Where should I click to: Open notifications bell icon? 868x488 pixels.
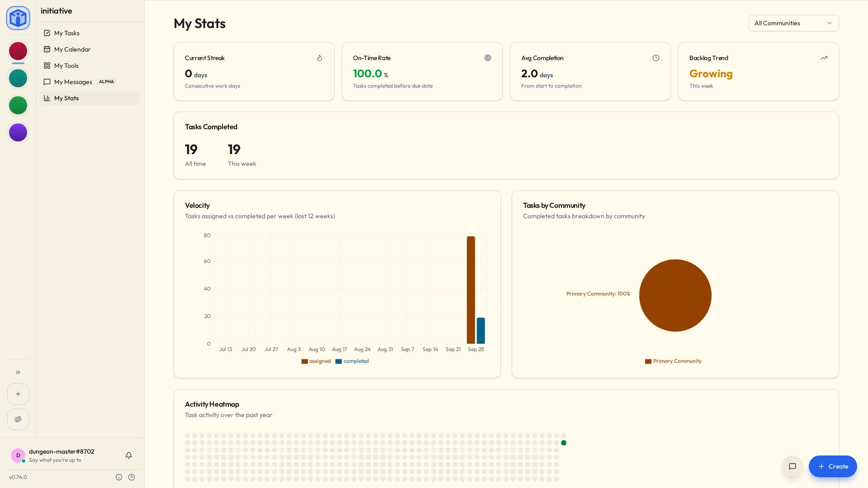pyautogui.click(x=129, y=455)
